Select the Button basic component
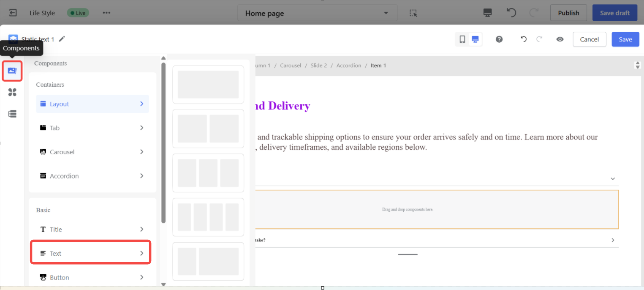 tap(92, 277)
